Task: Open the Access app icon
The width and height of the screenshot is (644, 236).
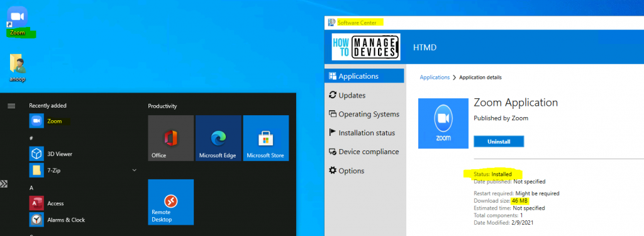Action: (x=36, y=203)
